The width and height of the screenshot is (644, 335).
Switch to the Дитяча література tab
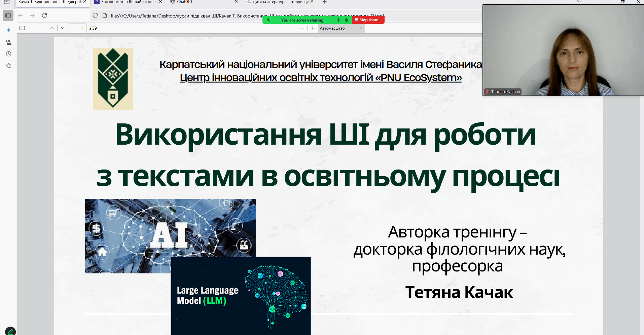point(279,2)
